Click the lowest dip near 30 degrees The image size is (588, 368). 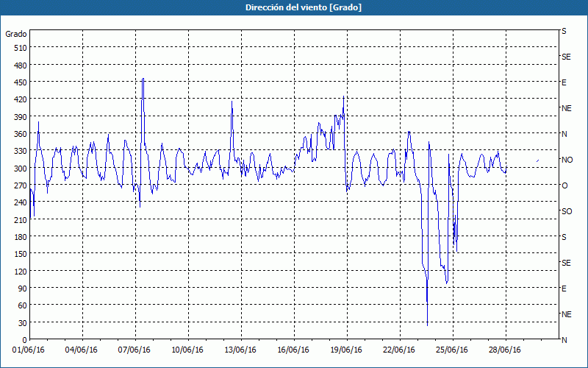[427, 325]
